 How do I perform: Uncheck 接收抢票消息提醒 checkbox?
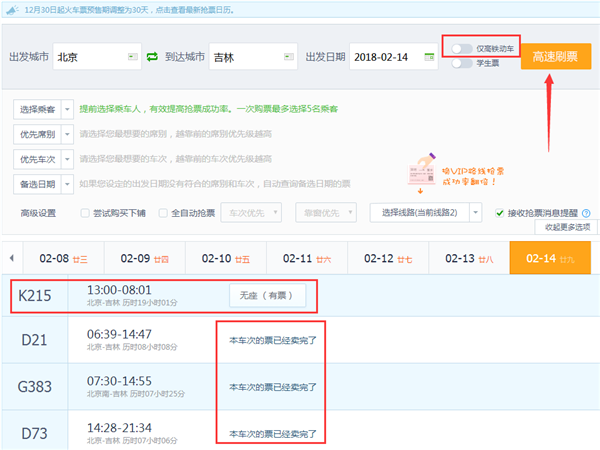point(499,213)
